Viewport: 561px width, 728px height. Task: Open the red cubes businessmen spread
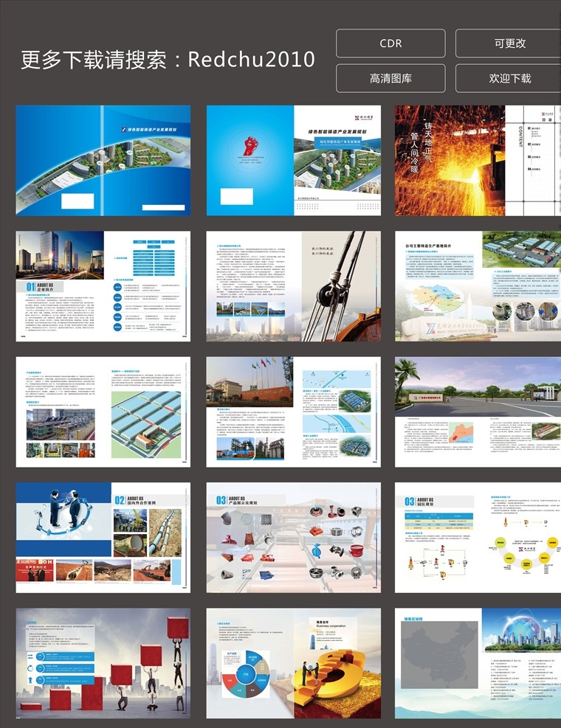(x=103, y=664)
